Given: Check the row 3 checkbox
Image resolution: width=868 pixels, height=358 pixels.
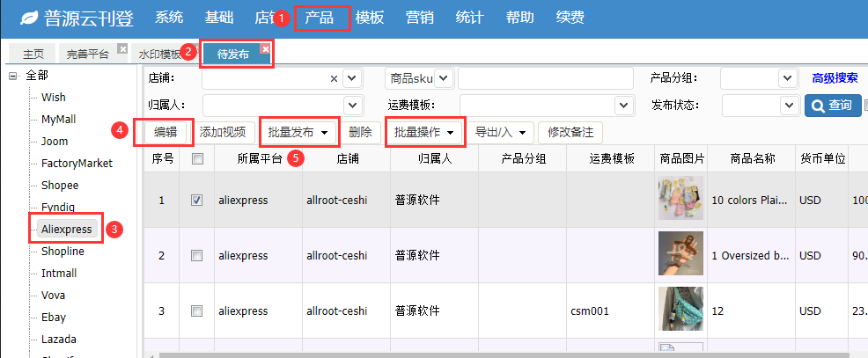Looking at the screenshot, I should coord(196,311).
